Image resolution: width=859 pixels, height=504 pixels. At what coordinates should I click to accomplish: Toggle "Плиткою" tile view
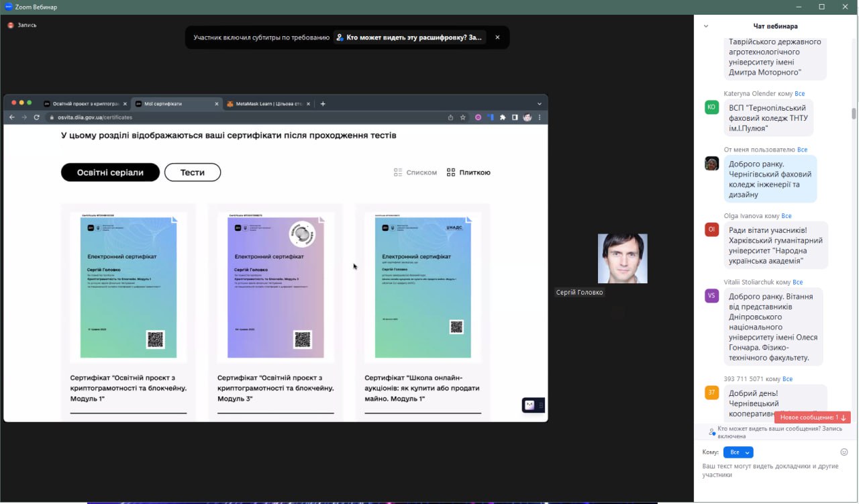point(468,172)
